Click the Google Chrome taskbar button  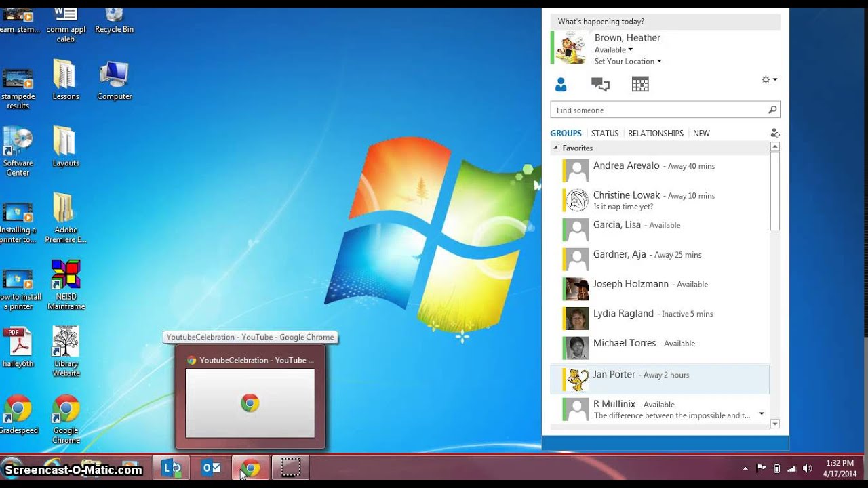tap(251, 468)
